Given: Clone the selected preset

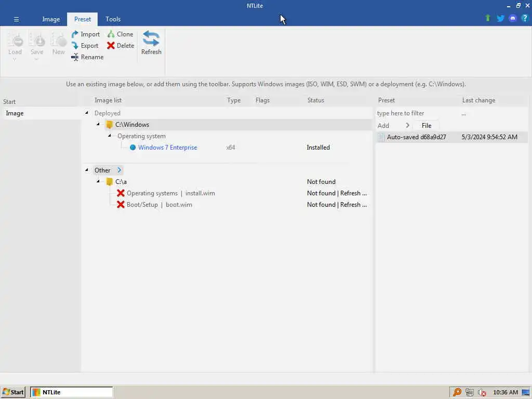Looking at the screenshot, I should (120, 34).
